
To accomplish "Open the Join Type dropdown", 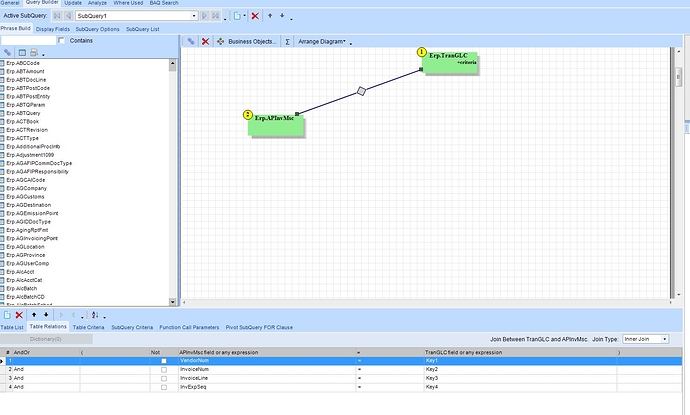I will pos(664,339).
